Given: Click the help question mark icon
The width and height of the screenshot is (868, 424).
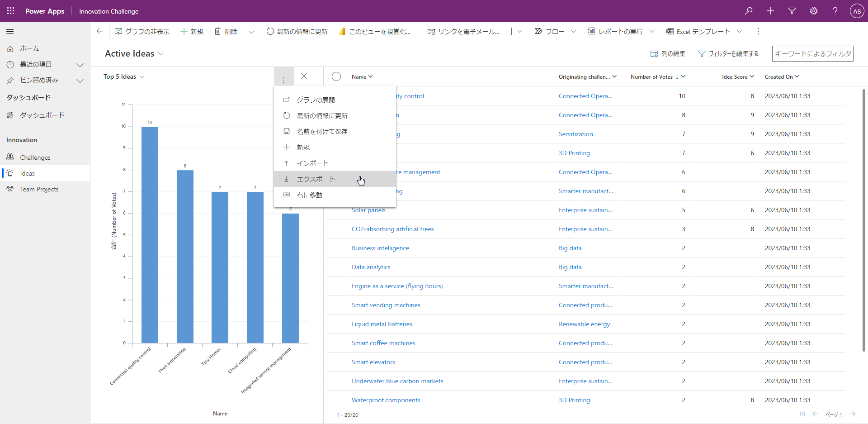Looking at the screenshot, I should 835,11.
